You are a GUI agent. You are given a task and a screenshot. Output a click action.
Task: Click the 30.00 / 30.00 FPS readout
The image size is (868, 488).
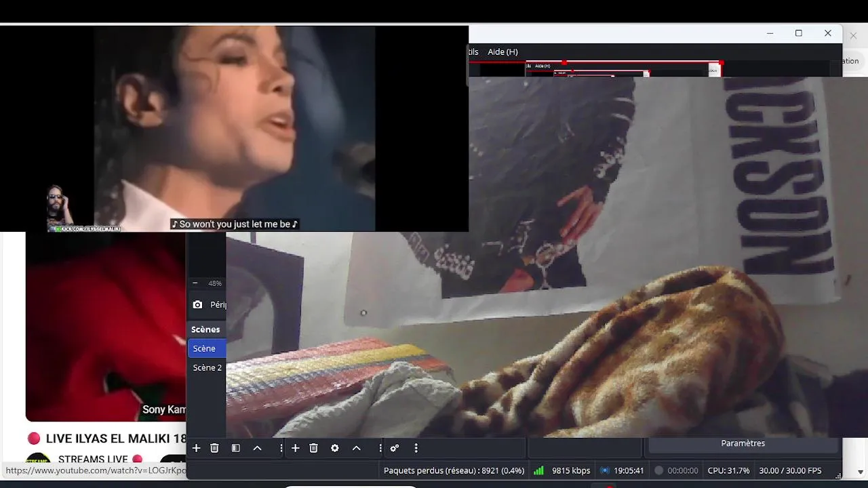coord(790,470)
